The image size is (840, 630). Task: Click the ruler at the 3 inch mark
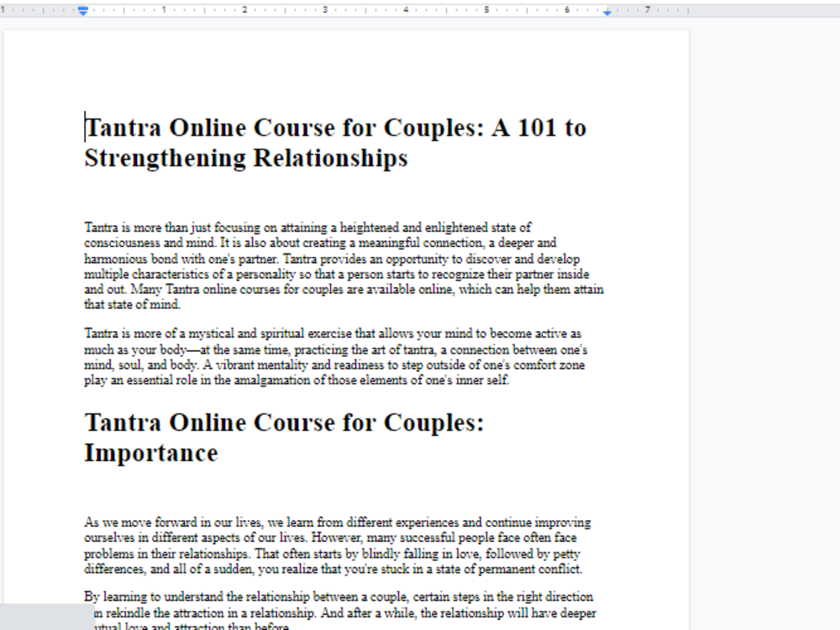pos(325,9)
